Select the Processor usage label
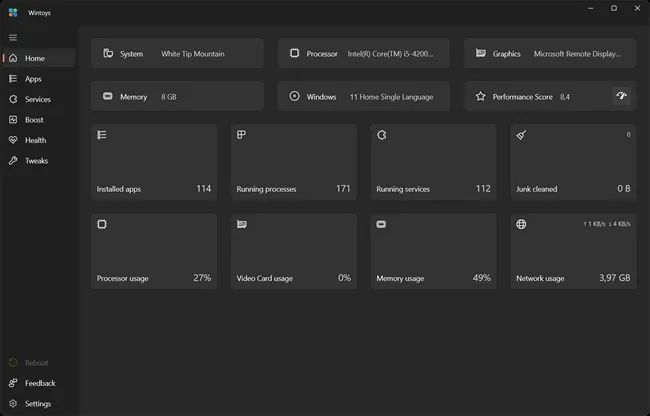The width and height of the screenshot is (650, 416). pyautogui.click(x=122, y=278)
